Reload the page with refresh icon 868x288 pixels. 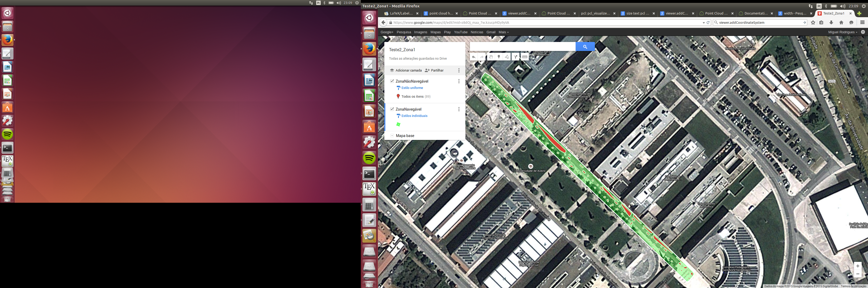[x=708, y=22]
